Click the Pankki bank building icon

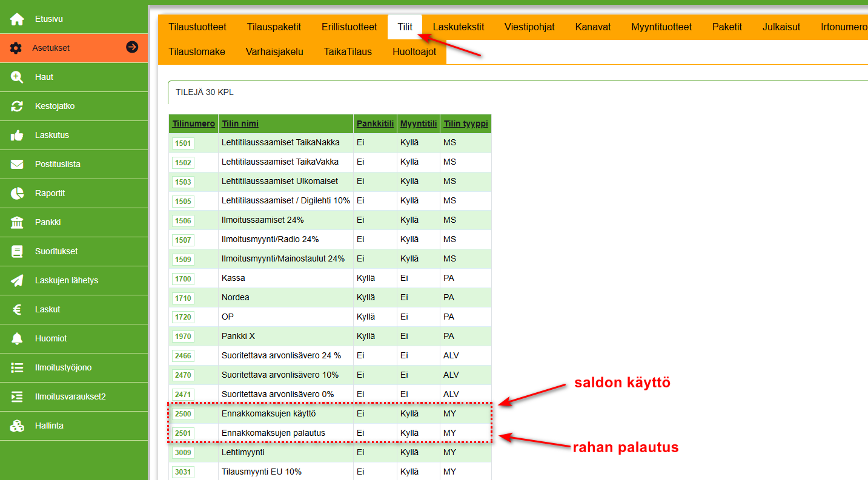coord(17,222)
